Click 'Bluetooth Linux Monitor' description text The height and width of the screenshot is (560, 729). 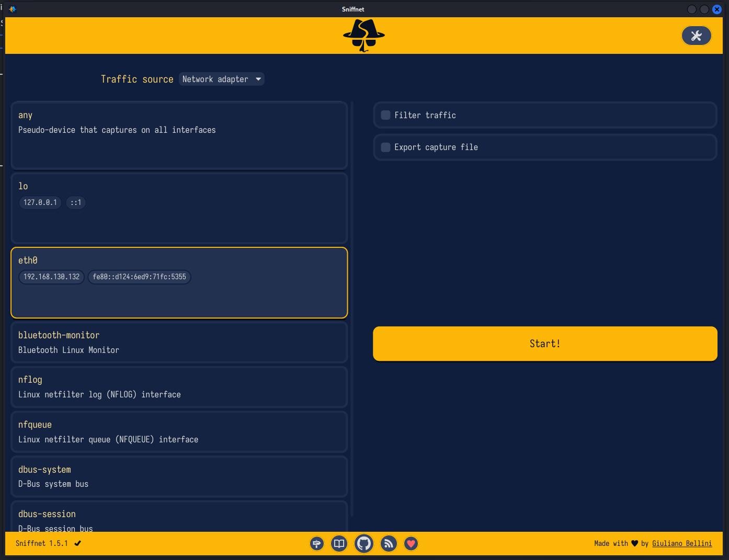(x=69, y=350)
